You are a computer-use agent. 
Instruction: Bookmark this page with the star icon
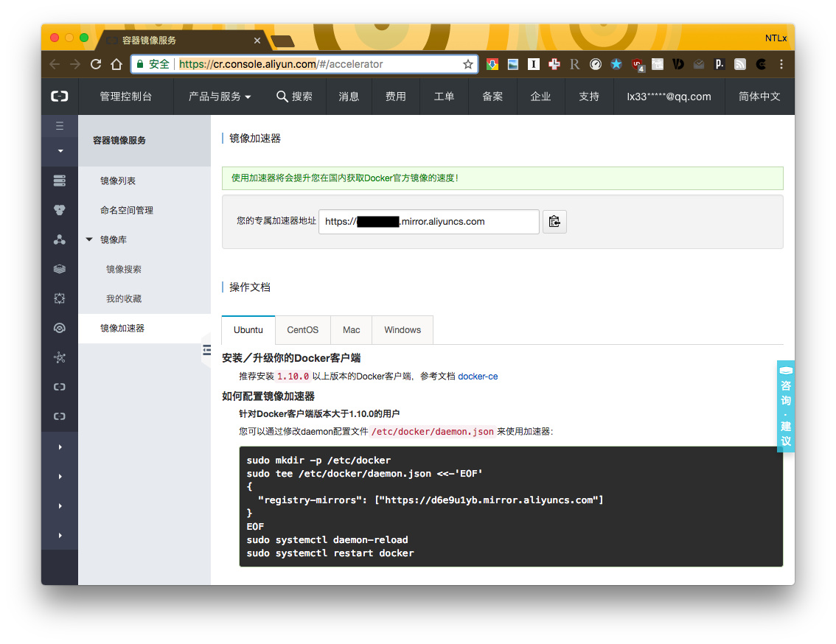[x=467, y=64]
